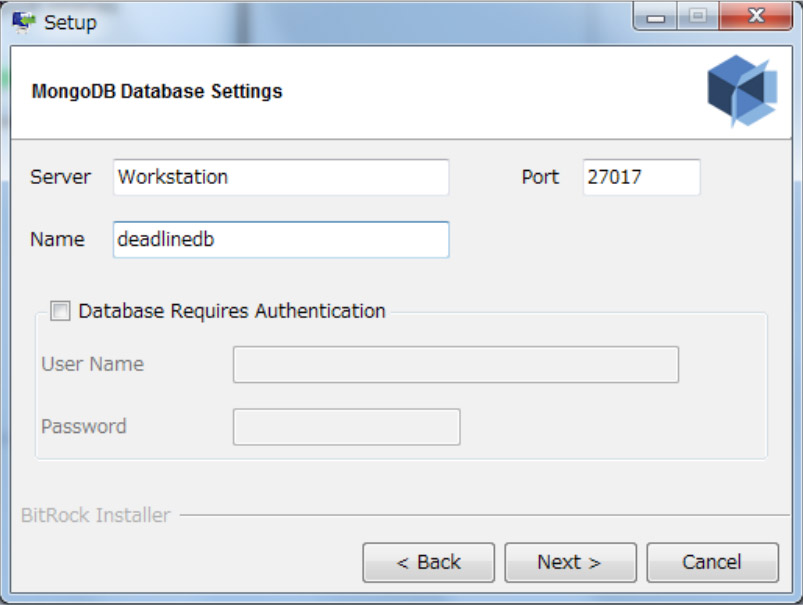
Task: Click the greyed-out Password field
Action: point(346,427)
